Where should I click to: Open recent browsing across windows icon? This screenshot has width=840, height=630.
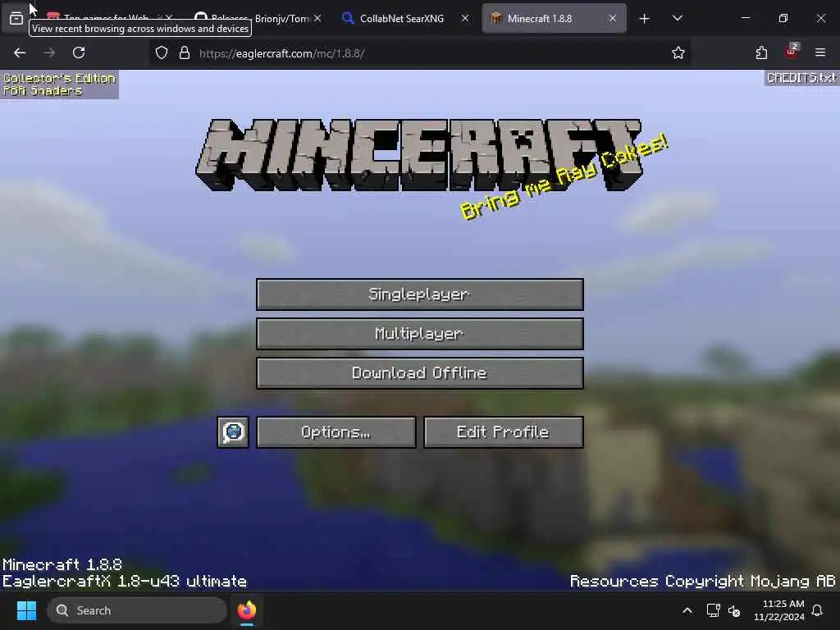tap(16, 18)
